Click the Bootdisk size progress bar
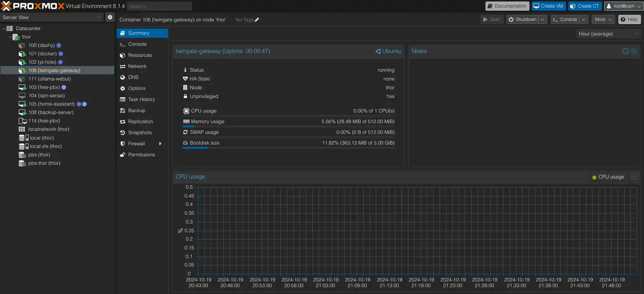The width and height of the screenshot is (644, 294). (x=289, y=148)
